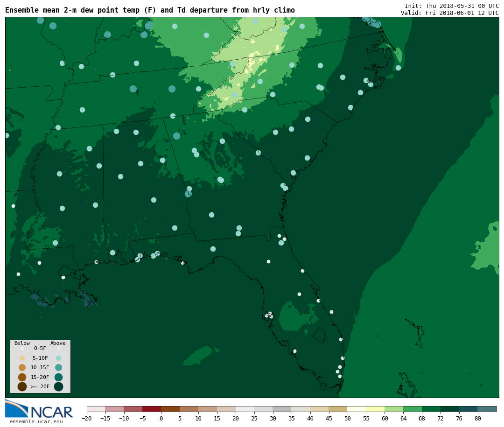This screenshot has height=427, width=504.
Task: Pick the 60 to 64 light green colorbar swatch
Action: tap(394, 409)
